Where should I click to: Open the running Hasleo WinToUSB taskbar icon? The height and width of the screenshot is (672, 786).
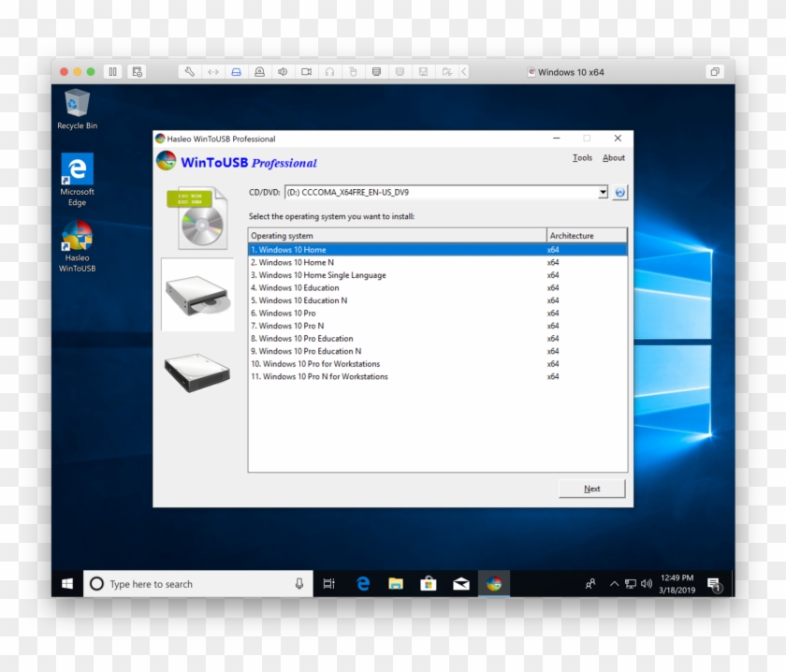pos(494,583)
